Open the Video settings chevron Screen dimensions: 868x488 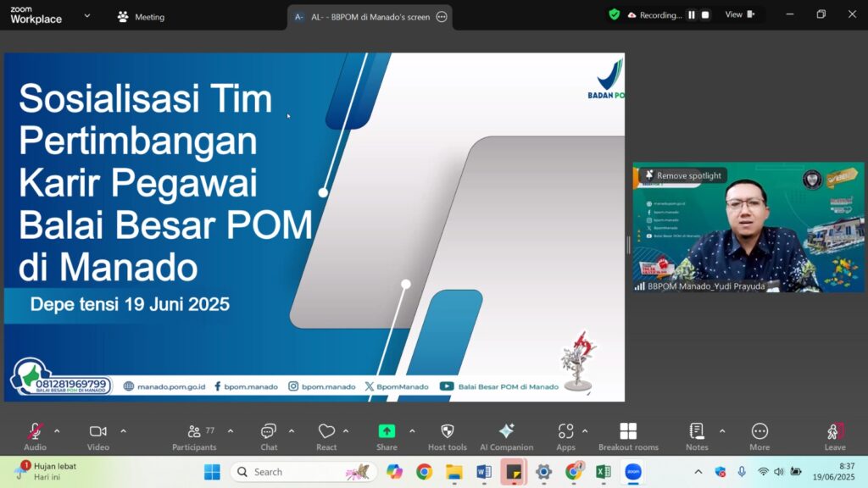pyautogui.click(x=123, y=431)
